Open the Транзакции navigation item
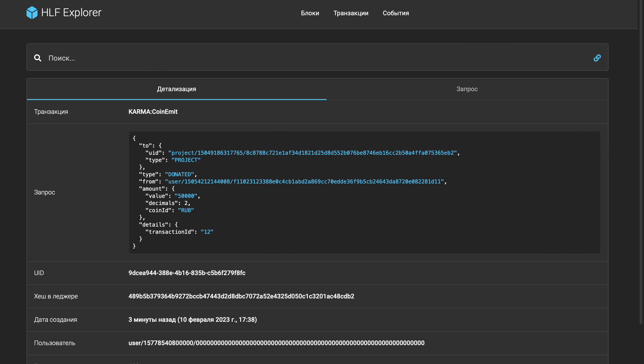Screen dimensions: 644x364 [x=351, y=13]
